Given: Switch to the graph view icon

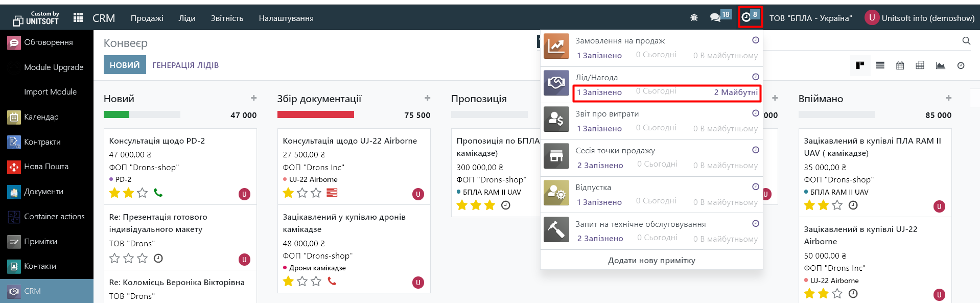Looking at the screenshot, I should tap(940, 65).
